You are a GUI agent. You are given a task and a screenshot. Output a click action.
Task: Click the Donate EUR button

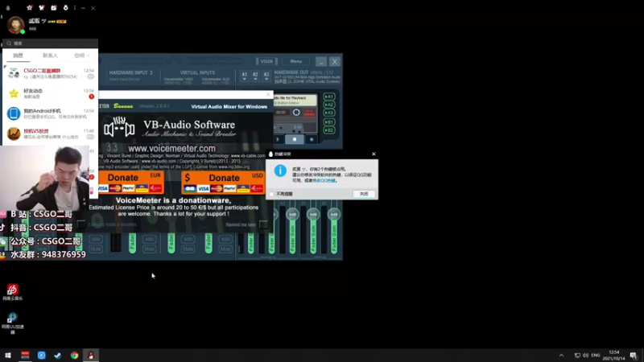tap(131, 183)
